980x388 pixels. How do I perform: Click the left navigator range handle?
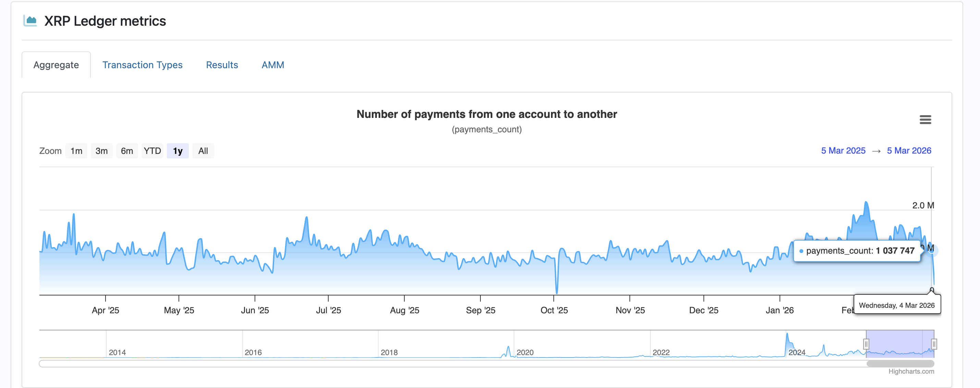866,344
